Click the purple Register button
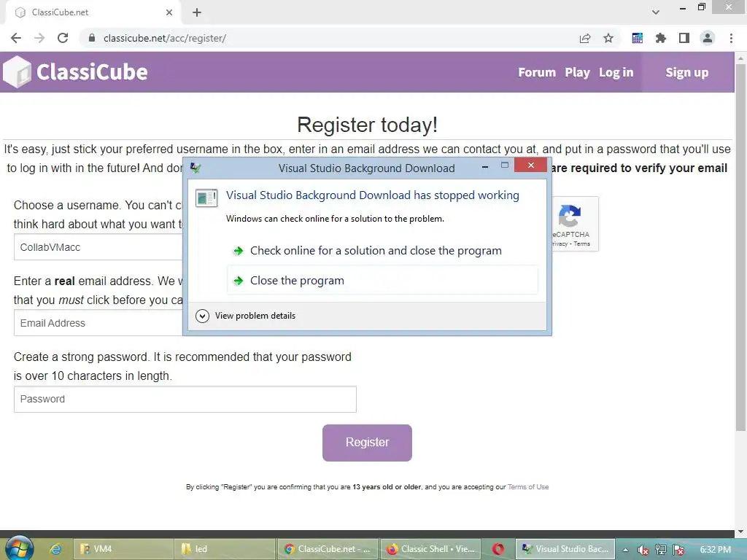The image size is (747, 560). (x=368, y=443)
